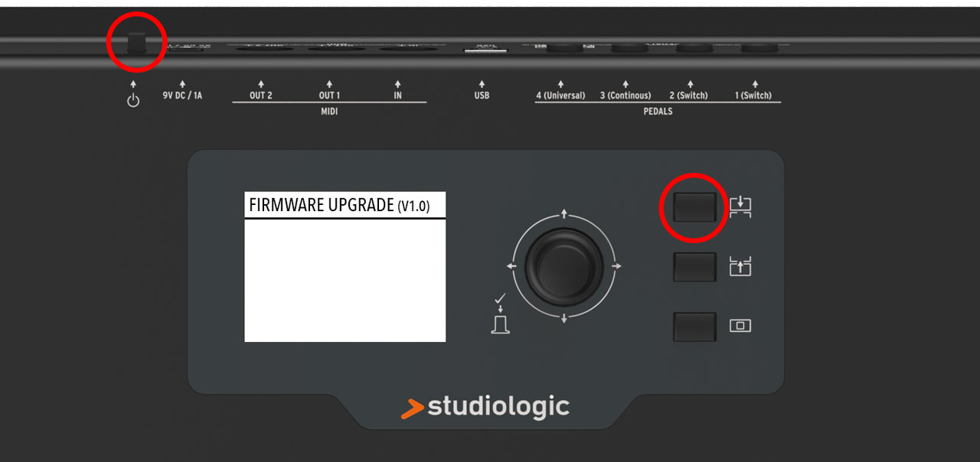Click the studiologic logo
Image resolution: width=980 pixels, height=462 pixels.
485,407
